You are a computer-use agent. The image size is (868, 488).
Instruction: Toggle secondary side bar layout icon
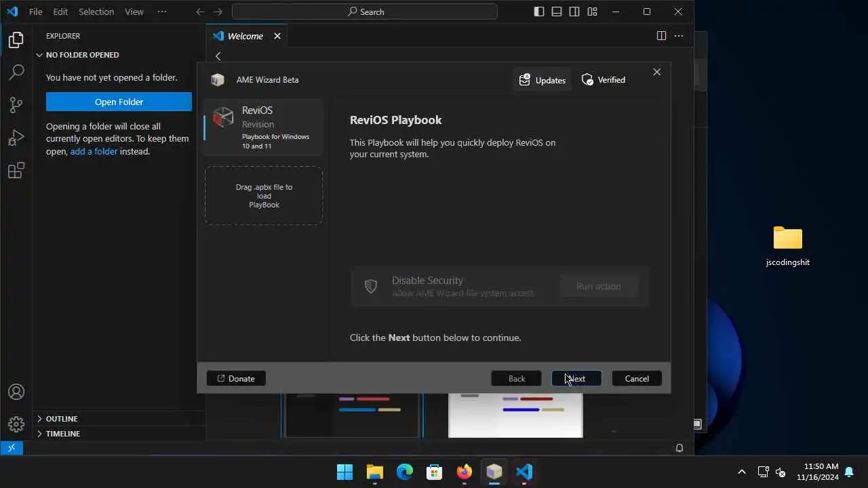click(574, 12)
